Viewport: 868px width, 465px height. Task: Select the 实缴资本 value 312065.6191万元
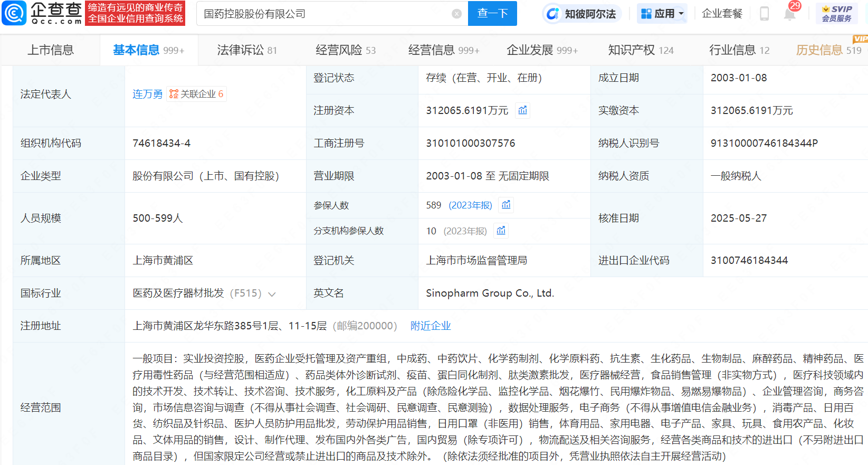tap(752, 110)
